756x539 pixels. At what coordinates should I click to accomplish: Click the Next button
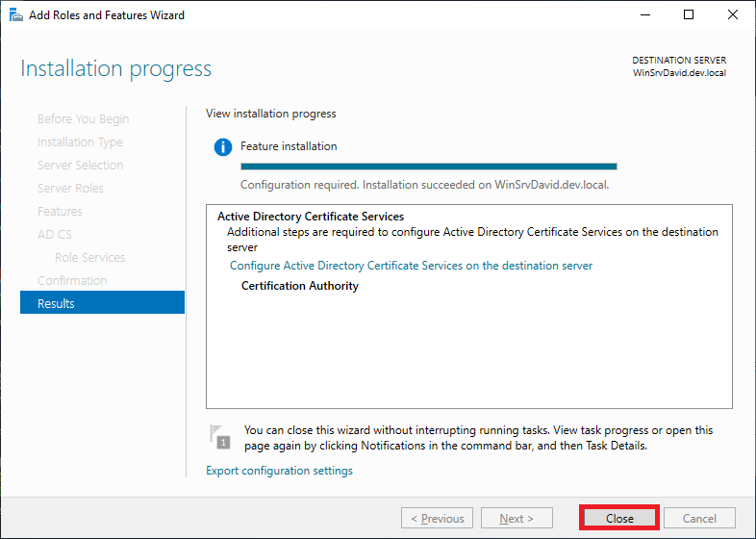[x=517, y=519]
